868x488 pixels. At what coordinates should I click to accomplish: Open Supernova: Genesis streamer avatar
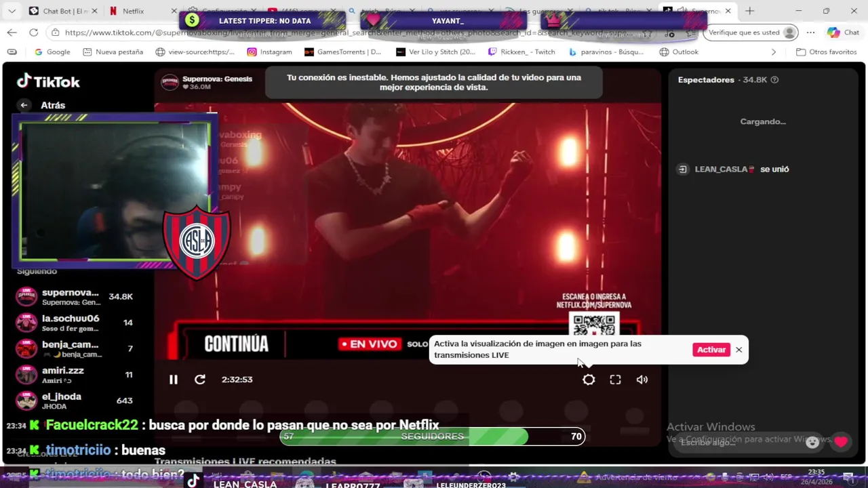(x=170, y=83)
